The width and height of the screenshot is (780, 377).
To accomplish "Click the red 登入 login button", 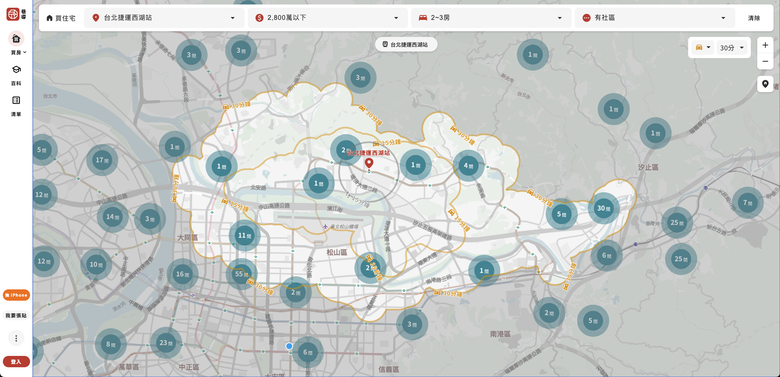I will (16, 362).
